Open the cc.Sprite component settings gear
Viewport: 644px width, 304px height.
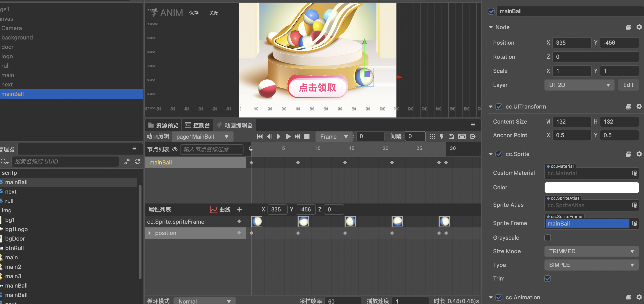click(x=639, y=154)
